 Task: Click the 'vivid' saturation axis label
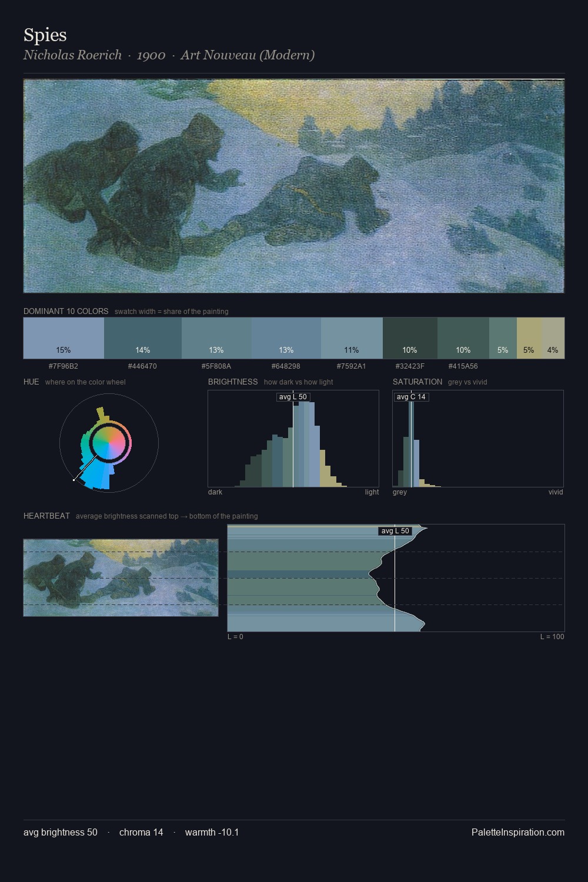pos(556,492)
